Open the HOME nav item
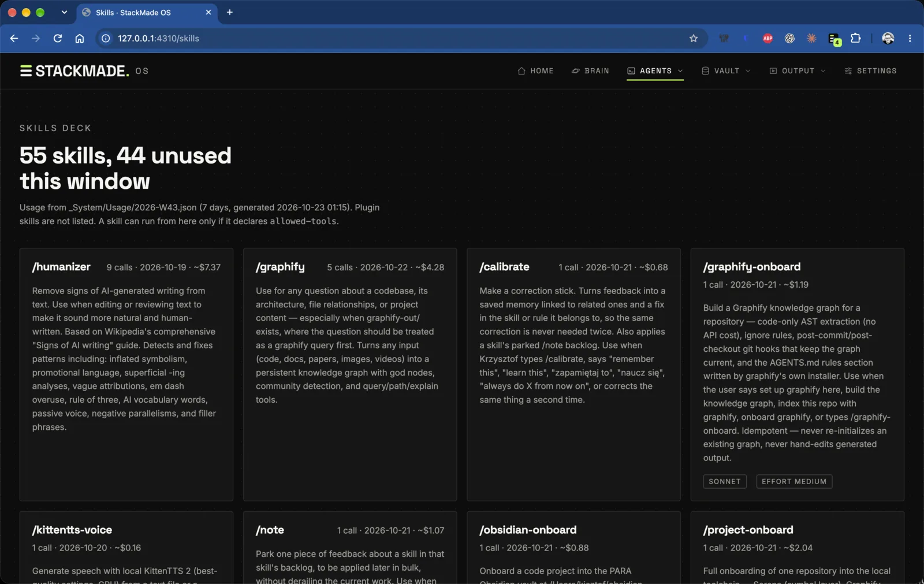924x584 pixels. [x=535, y=71]
